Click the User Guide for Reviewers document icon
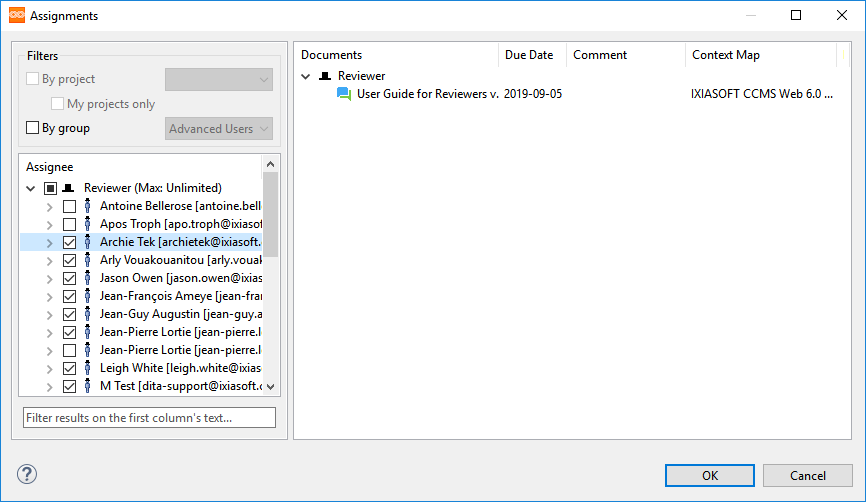This screenshot has height=502, width=866. point(344,94)
